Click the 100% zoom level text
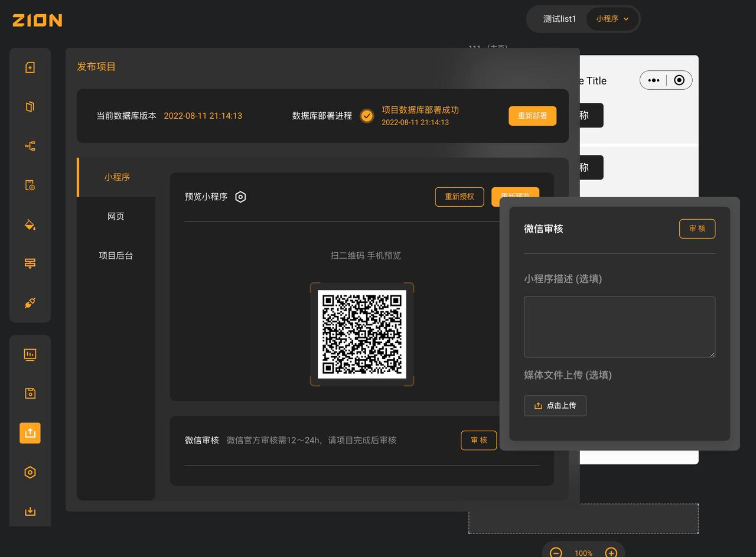The image size is (756, 557). 584,553
